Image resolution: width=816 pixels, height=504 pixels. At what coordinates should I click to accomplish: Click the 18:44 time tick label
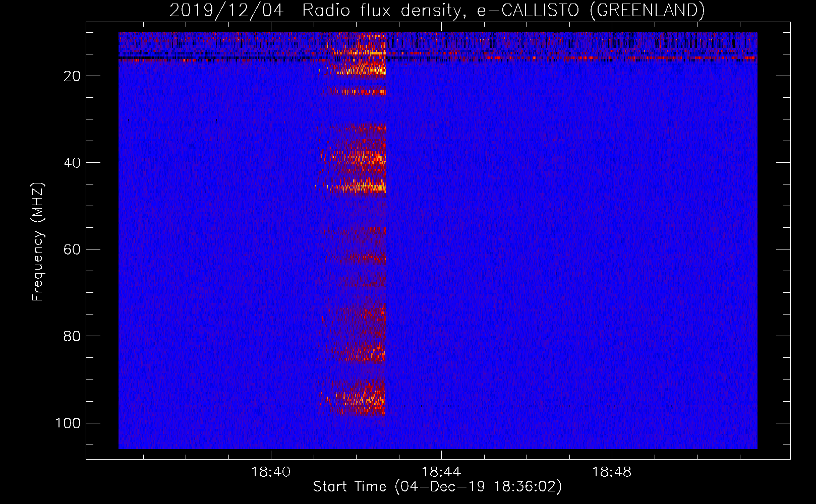(441, 472)
